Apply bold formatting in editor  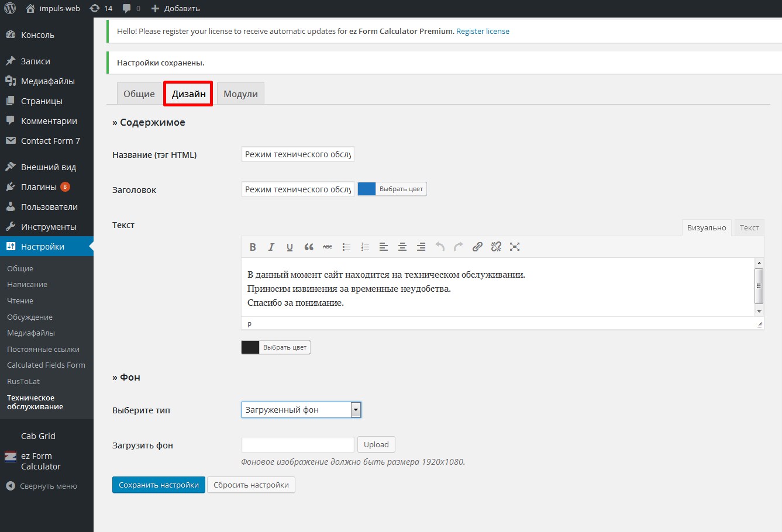[253, 247]
